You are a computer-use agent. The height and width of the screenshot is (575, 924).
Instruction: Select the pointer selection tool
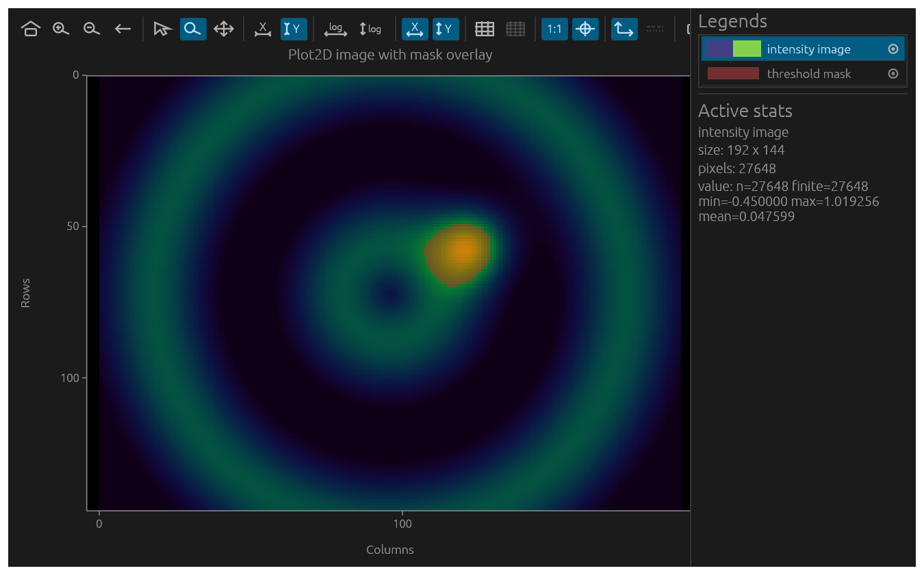tap(162, 29)
